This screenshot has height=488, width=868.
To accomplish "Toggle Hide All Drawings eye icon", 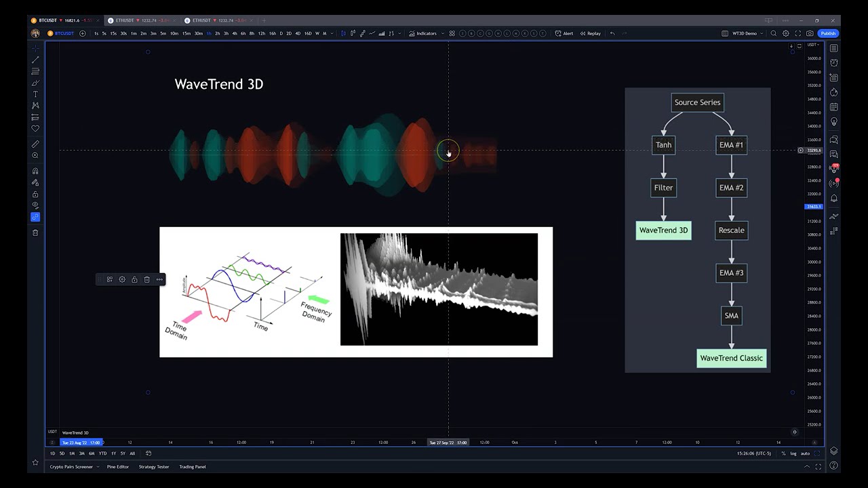I will point(35,205).
